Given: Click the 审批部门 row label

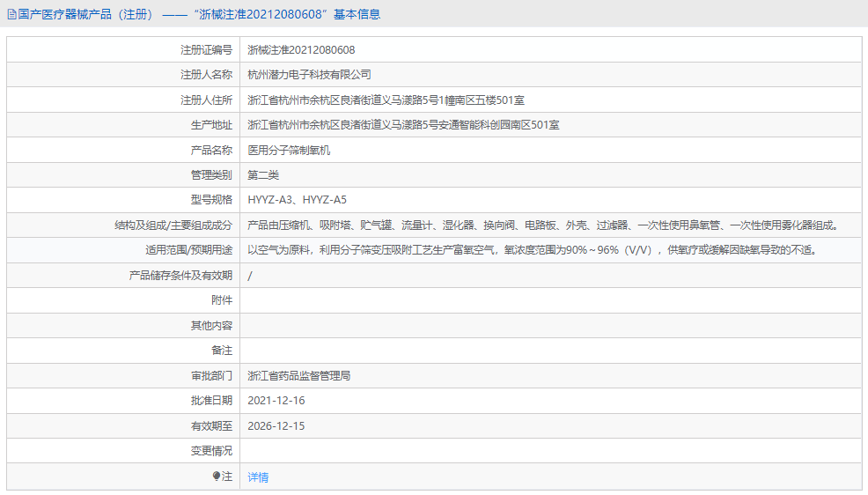Looking at the screenshot, I should 211,376.
